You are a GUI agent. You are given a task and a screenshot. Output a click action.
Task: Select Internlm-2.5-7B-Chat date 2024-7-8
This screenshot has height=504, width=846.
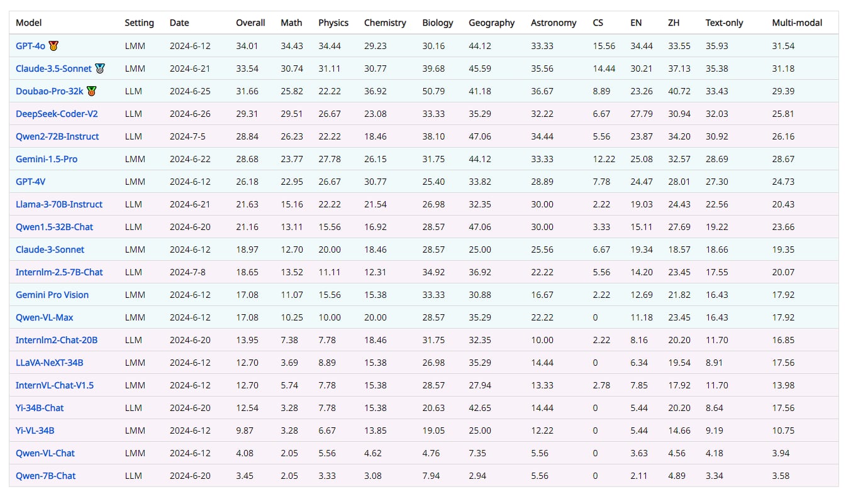[187, 272]
